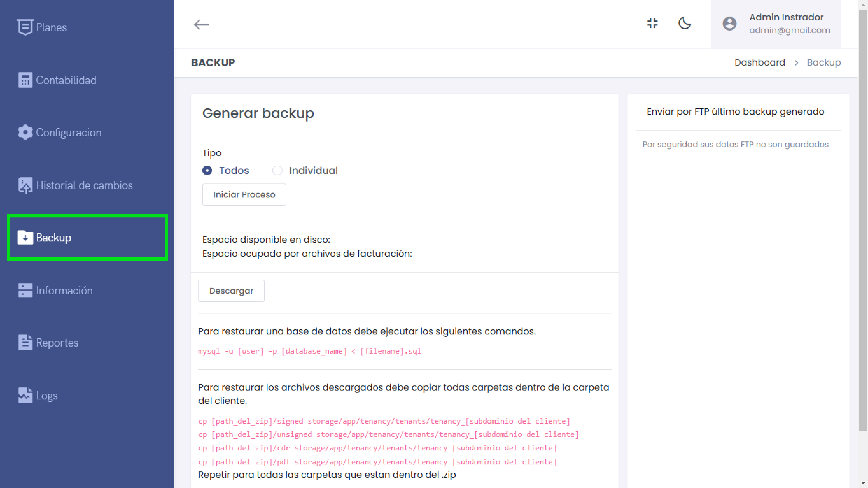Open Contabilidad calculator icon in sidebar
Screen dimensions: 868x488
pos(25,80)
